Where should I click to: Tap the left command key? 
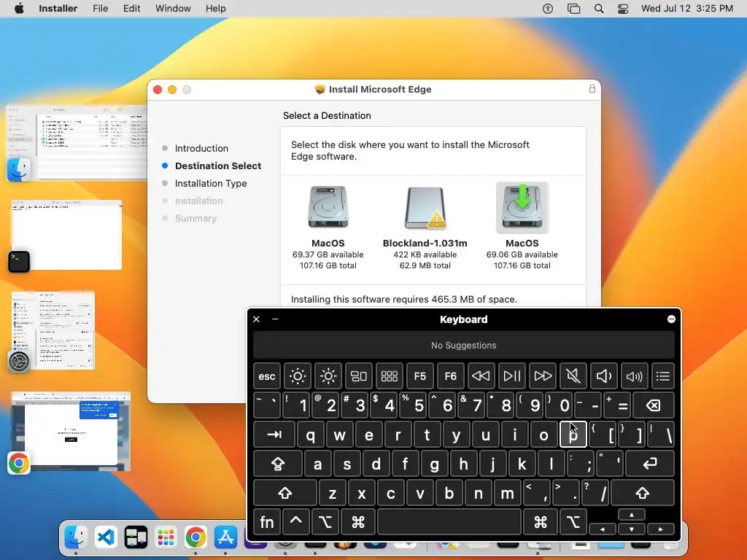[x=358, y=522]
